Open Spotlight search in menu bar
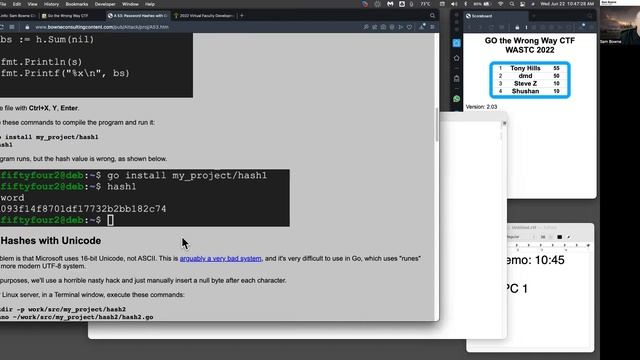The width and height of the screenshot is (640, 360). coord(512,4)
